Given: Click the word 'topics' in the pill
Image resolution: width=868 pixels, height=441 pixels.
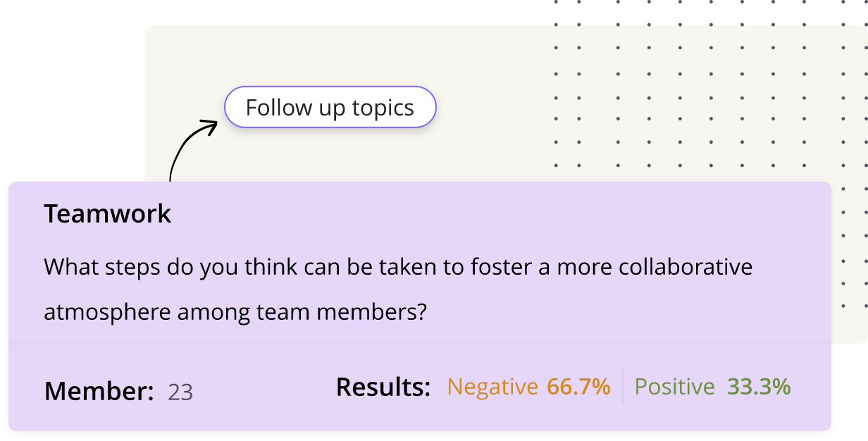Looking at the screenshot, I should 383,108.
